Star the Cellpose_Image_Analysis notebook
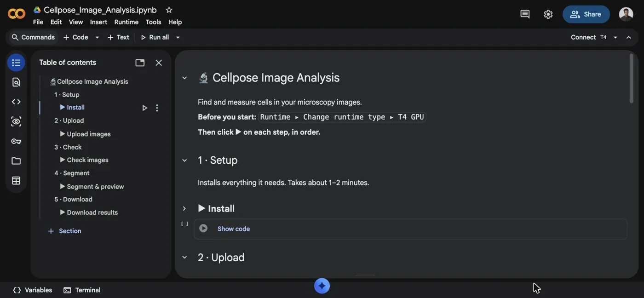Viewport: 644px width, 298px height. pyautogui.click(x=169, y=10)
